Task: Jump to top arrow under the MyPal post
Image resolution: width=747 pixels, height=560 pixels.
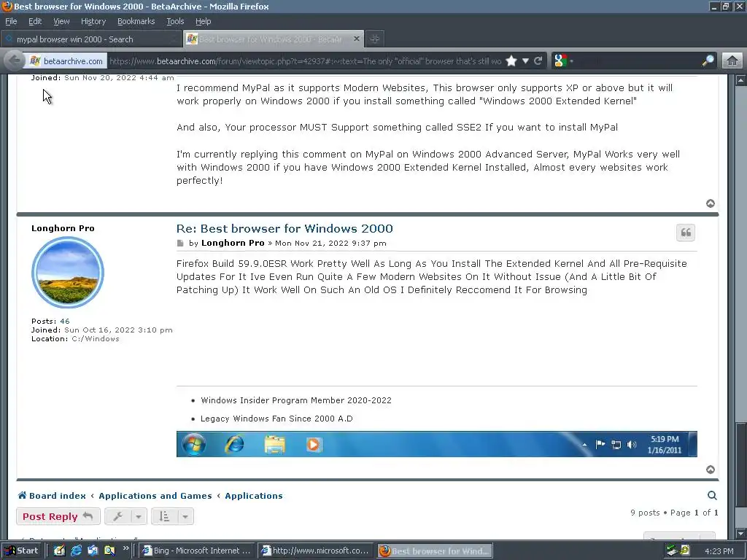Action: [711, 203]
